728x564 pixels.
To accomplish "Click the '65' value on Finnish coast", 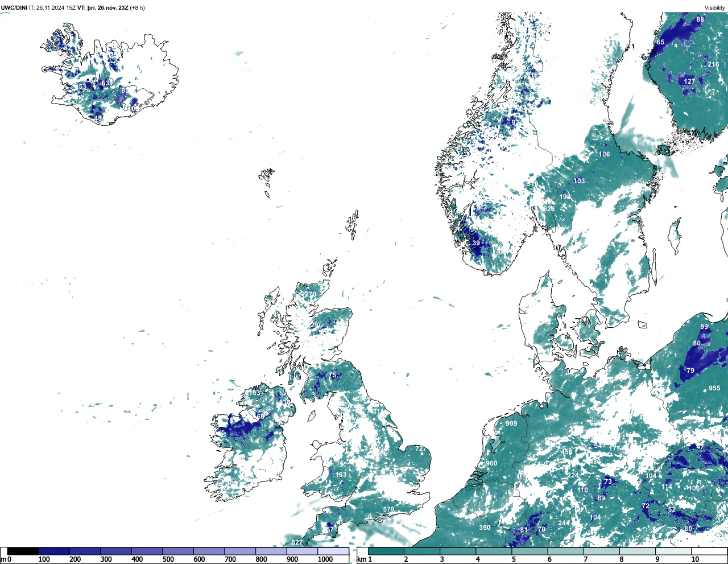I will (660, 42).
